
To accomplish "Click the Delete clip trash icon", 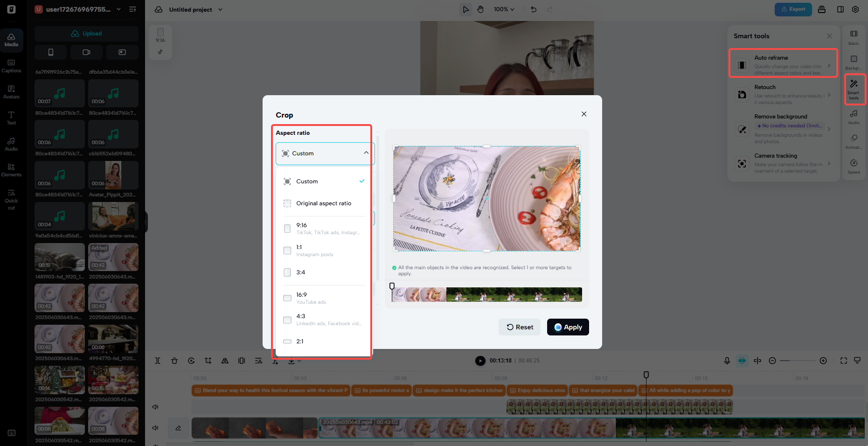I will tap(174, 361).
